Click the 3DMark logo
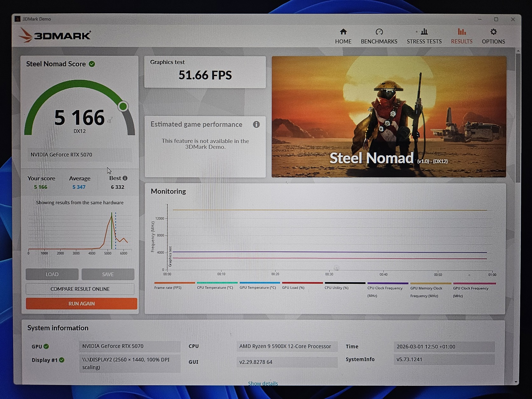 coord(55,35)
